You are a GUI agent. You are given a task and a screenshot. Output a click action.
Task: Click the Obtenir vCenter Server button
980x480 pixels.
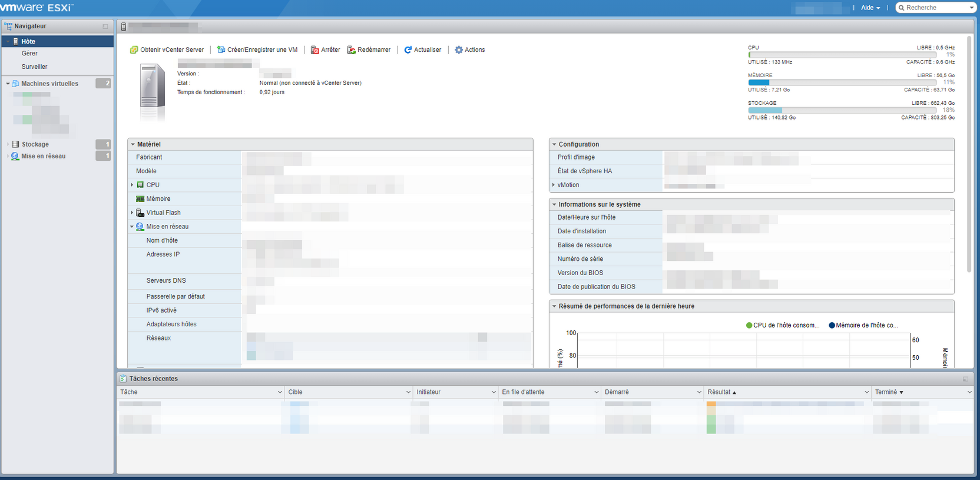pyautogui.click(x=167, y=50)
